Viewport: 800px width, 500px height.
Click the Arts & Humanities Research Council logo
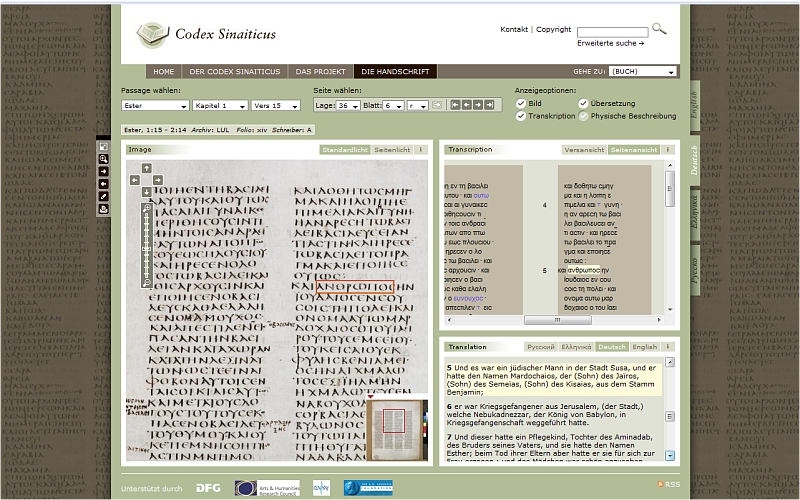coord(267,488)
